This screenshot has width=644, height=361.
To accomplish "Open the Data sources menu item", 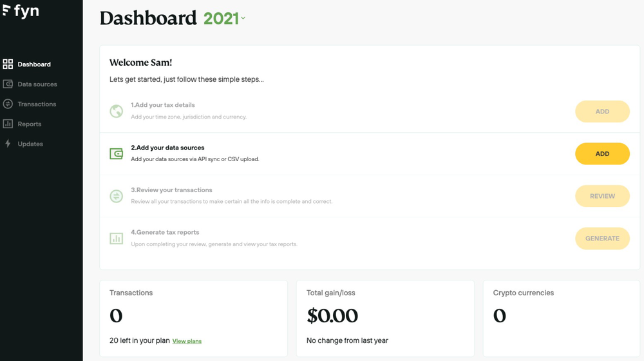I will (x=37, y=84).
